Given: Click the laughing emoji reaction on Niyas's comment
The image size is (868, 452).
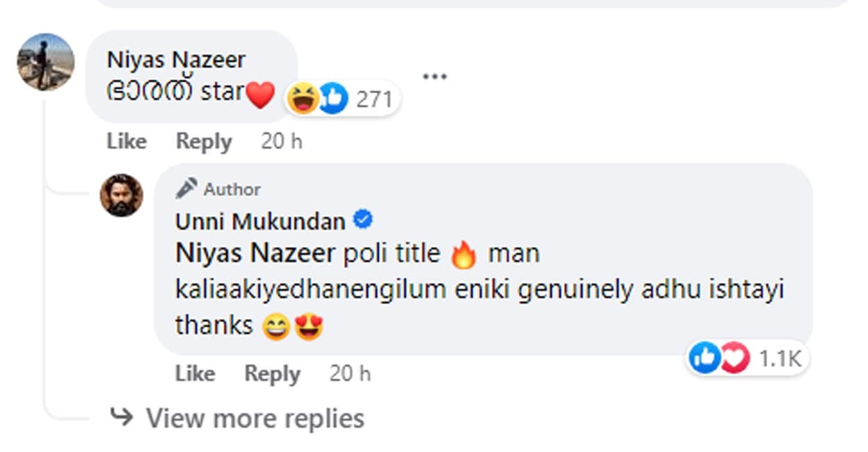Looking at the screenshot, I should [x=303, y=99].
